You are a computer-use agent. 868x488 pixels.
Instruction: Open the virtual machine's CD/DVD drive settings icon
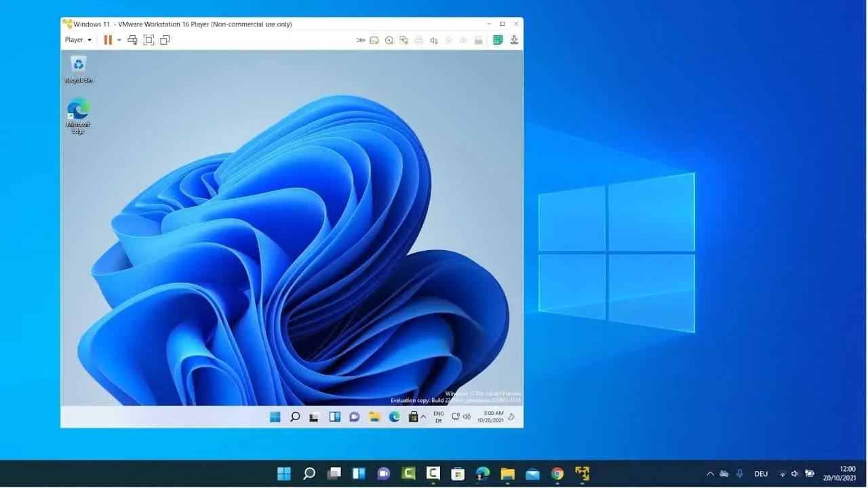389,40
